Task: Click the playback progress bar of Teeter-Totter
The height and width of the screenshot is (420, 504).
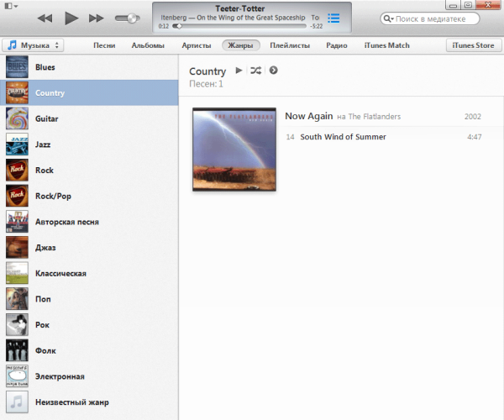Action: pyautogui.click(x=239, y=26)
